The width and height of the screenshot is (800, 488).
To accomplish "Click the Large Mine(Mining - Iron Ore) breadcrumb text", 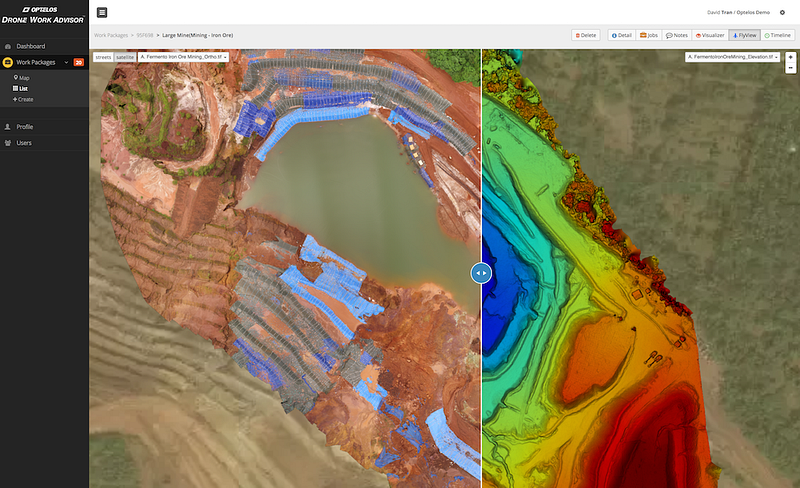I will coord(197,35).
